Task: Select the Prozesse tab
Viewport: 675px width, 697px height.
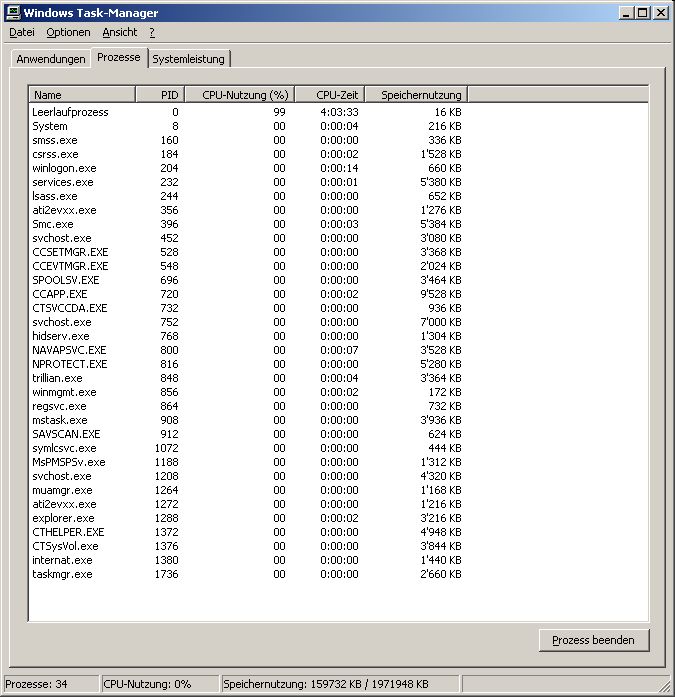Action: pos(119,57)
